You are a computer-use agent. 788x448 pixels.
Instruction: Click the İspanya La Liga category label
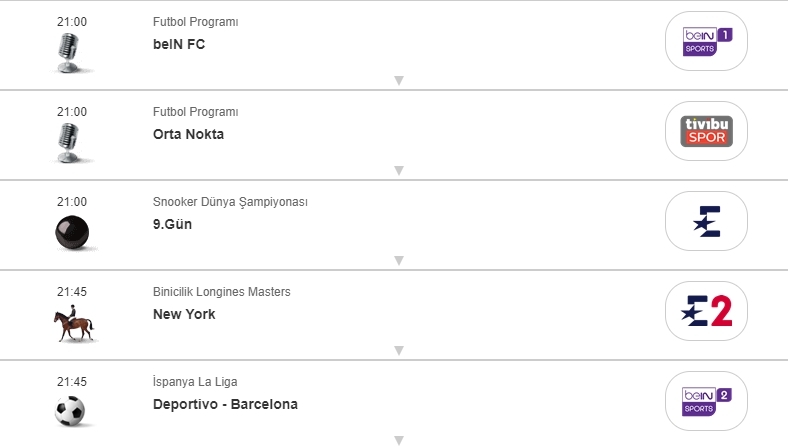click(x=195, y=382)
